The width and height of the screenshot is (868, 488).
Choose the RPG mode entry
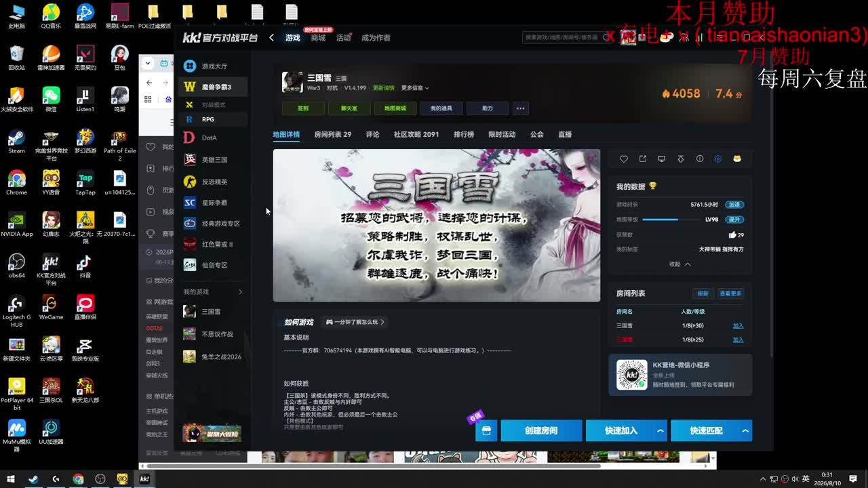point(213,119)
